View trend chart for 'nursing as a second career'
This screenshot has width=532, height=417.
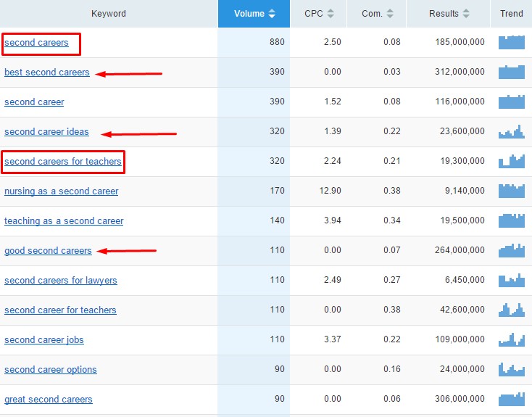point(511,191)
